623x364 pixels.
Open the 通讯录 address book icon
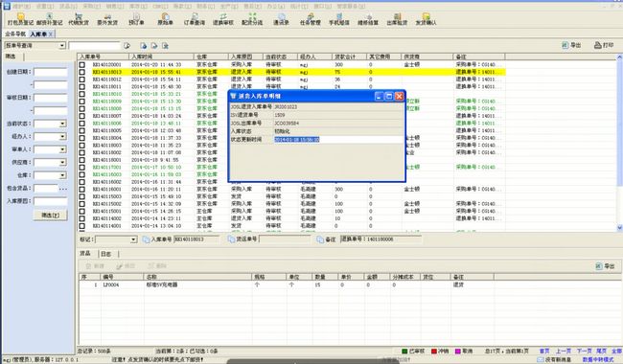tap(281, 19)
